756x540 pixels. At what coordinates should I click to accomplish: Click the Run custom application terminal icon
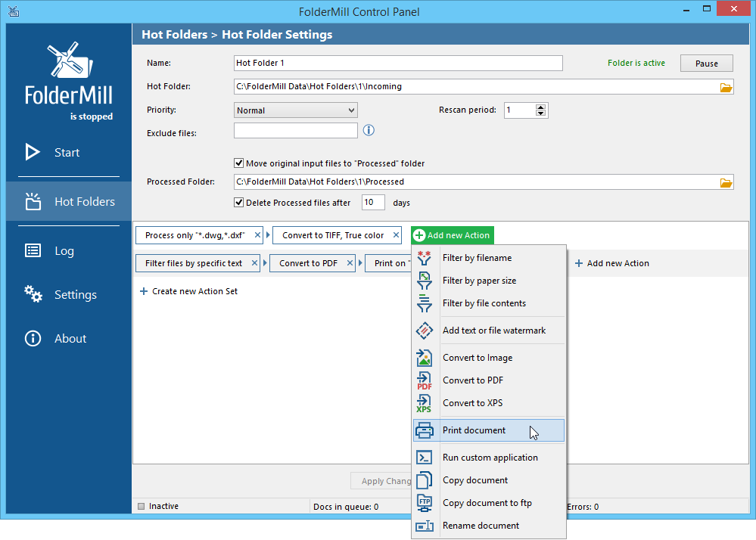(425, 458)
